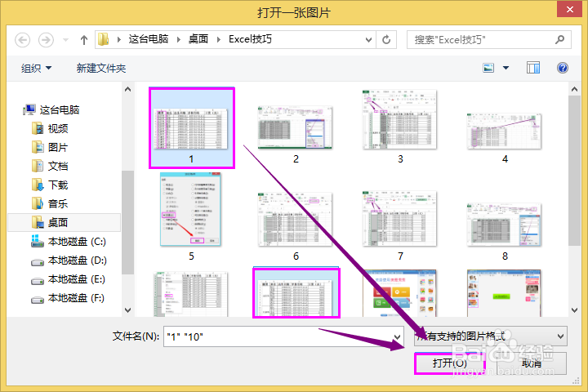Click the search magnifier icon
Viewport: 588px width, 392px height.
tap(559, 39)
